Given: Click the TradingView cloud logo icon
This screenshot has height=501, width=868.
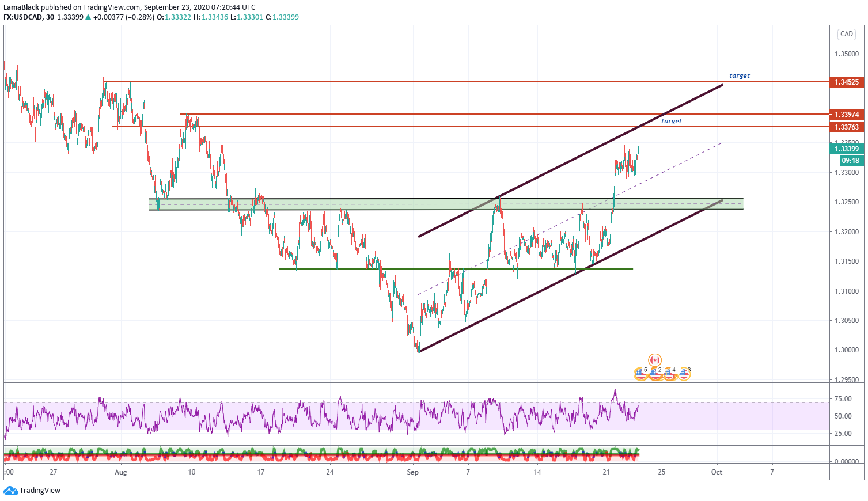Looking at the screenshot, I should click(10, 491).
